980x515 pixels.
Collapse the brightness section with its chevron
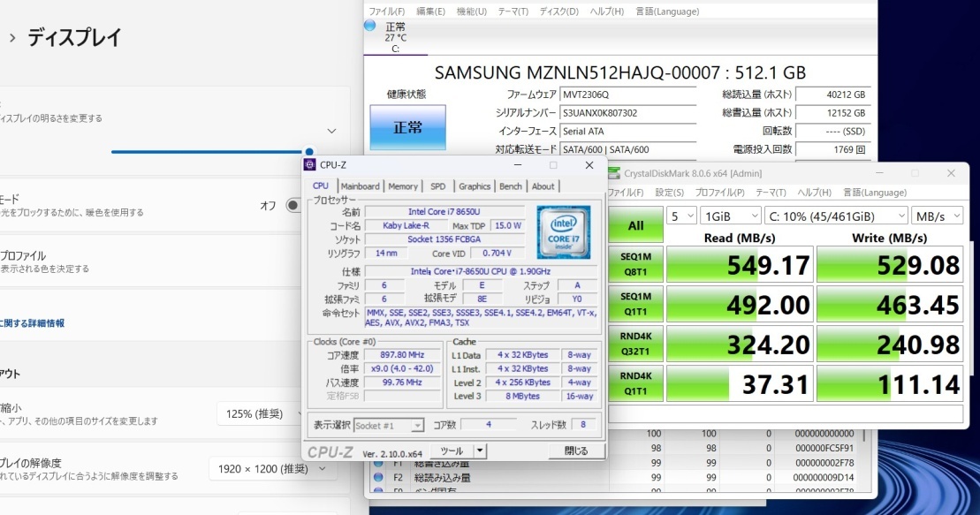(330, 131)
